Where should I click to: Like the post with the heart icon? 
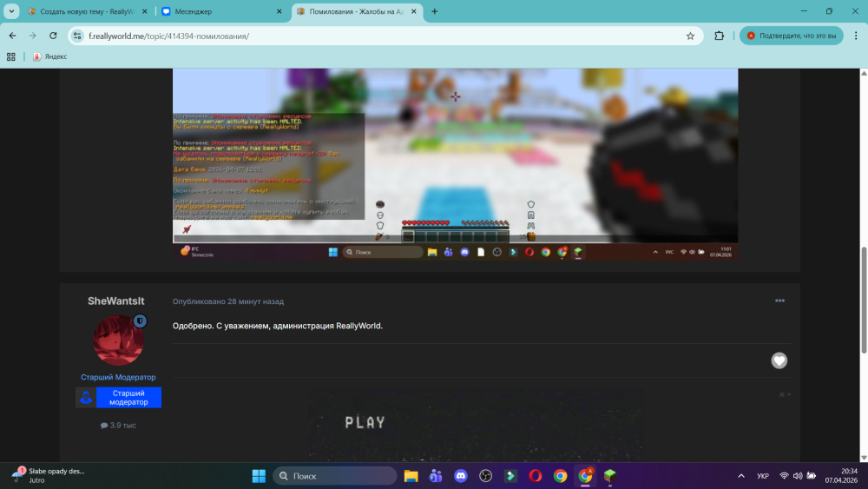coord(779,360)
